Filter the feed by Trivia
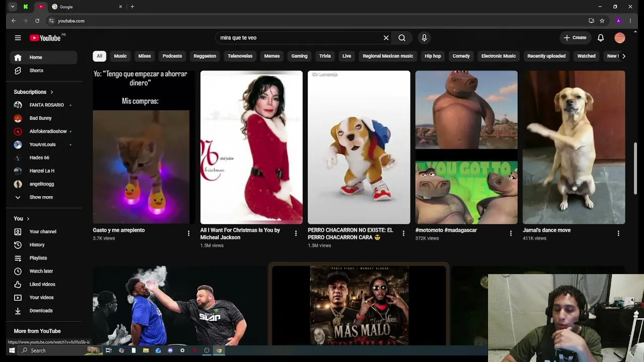Screen dimensions: 644x362 coord(325,56)
